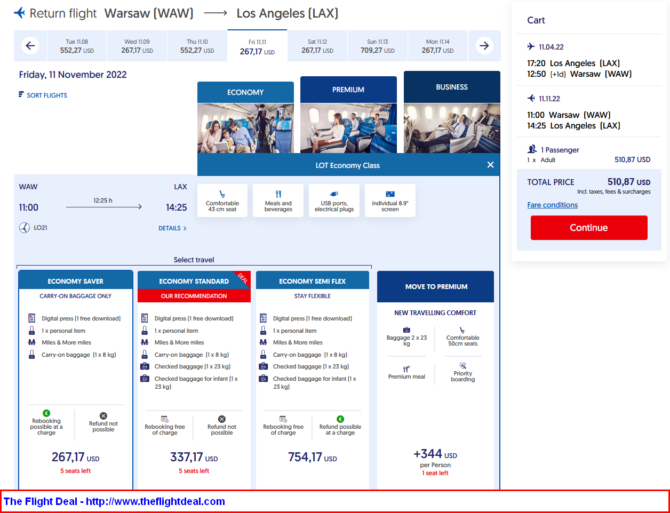
Task: Click 5 seats left under Economy Saver
Action: coord(76,471)
